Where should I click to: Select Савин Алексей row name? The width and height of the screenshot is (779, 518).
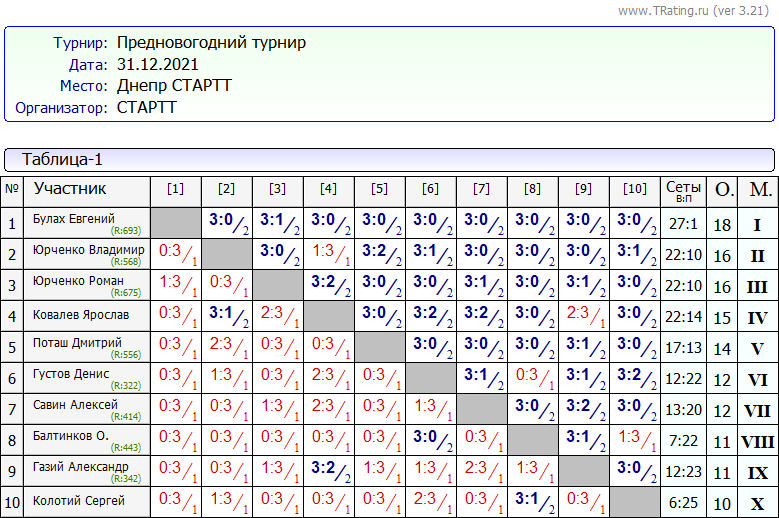click(x=75, y=404)
